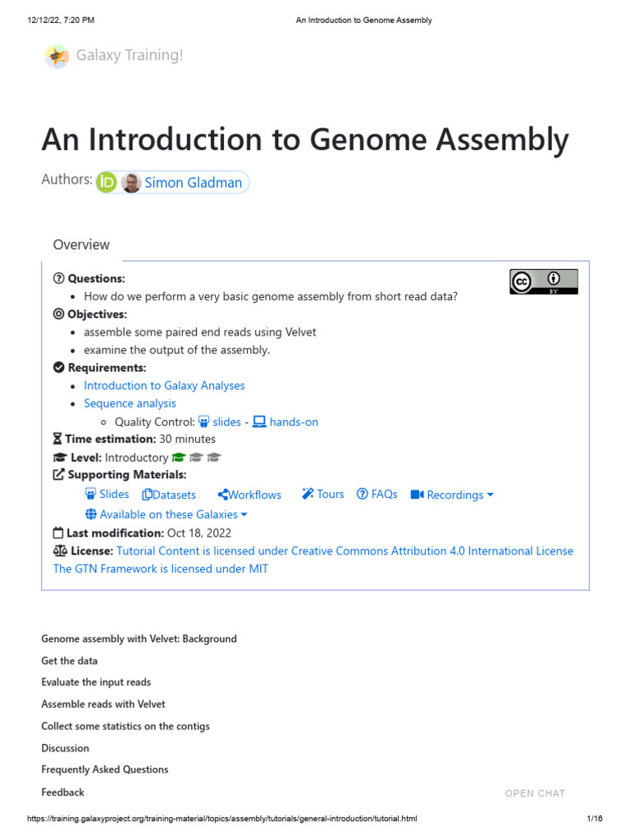The height and width of the screenshot is (840, 630).
Task: Open the Slides supporting material
Action: pyautogui.click(x=107, y=494)
